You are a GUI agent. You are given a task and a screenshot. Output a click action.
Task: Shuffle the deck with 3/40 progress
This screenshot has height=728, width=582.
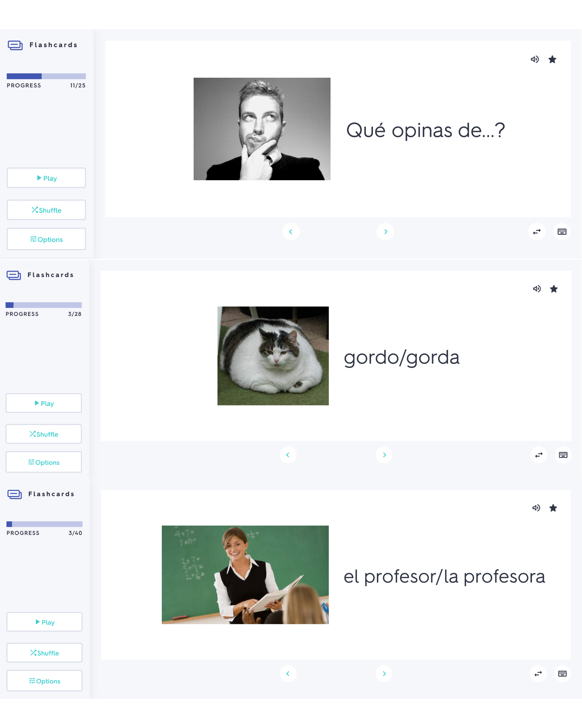click(45, 652)
